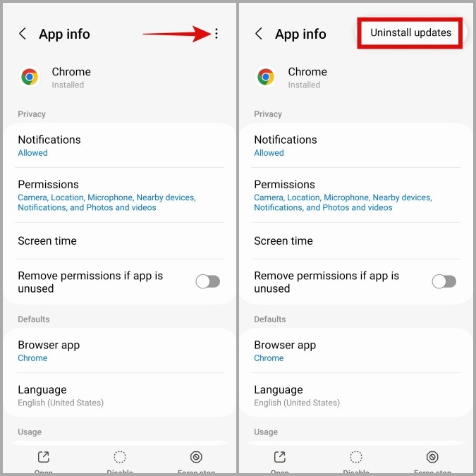Screen dimensions: 476x476
Task: Tap back arrow in left App info screen
Action: (23, 34)
